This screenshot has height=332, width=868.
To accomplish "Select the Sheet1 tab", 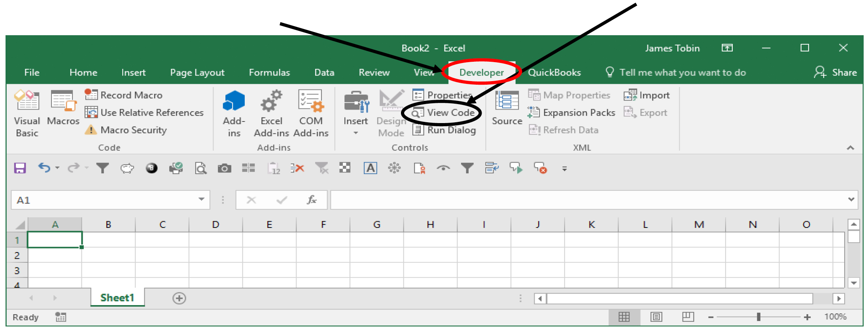I will tap(117, 298).
